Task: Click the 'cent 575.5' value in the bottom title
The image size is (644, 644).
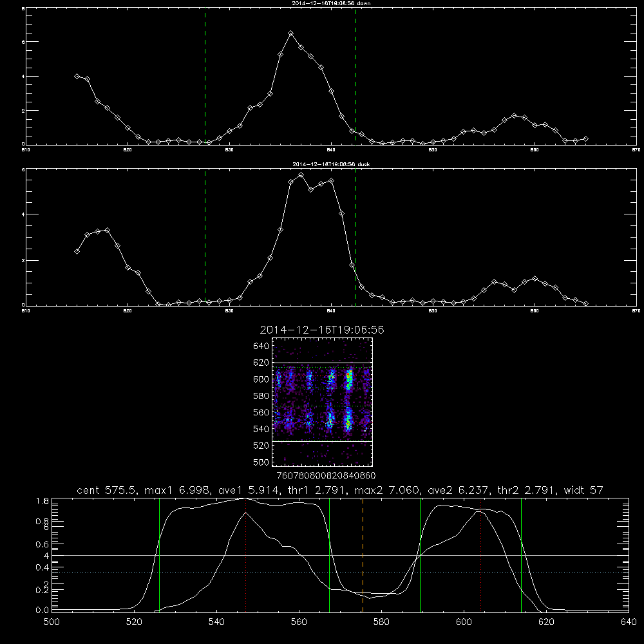Action: click(108, 490)
